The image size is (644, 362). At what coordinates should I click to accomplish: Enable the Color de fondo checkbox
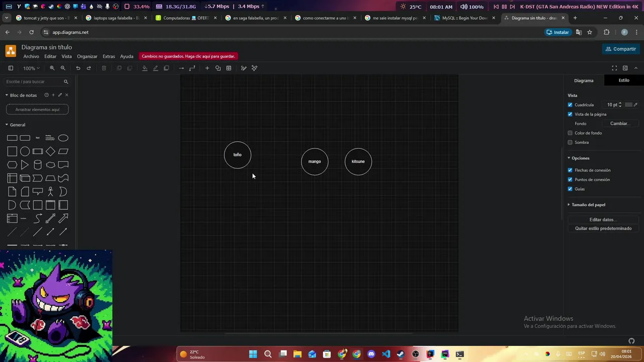[x=570, y=133]
